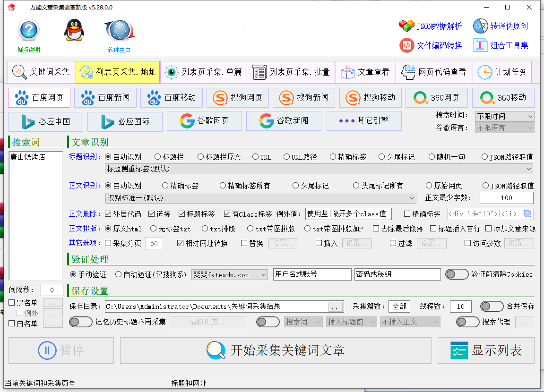Click the precise tag picker icon
Screen dimensions: 544x392
527,213
